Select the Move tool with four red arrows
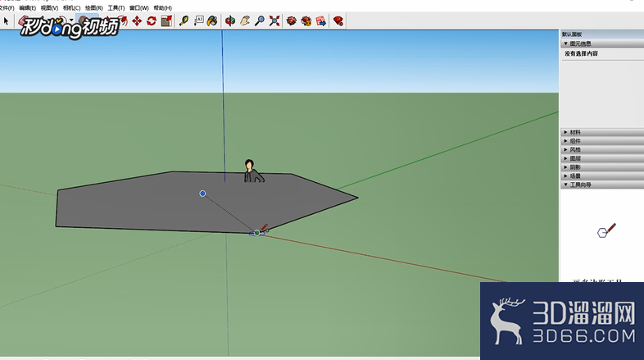644x360 pixels. coord(137,21)
